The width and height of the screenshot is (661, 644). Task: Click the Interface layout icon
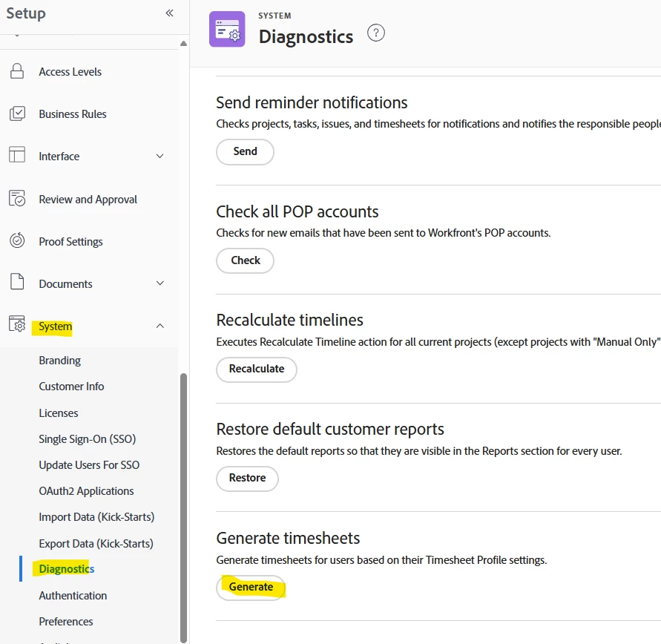click(x=17, y=156)
